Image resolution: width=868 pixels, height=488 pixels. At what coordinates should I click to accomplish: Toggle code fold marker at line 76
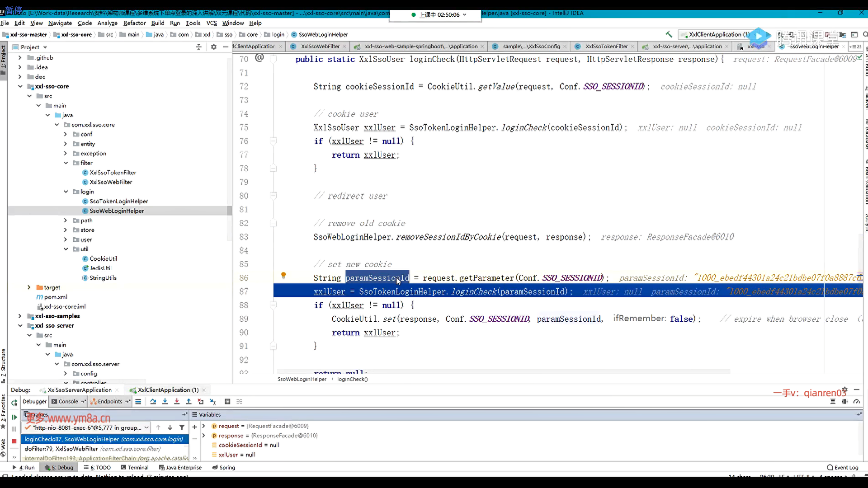click(x=273, y=141)
